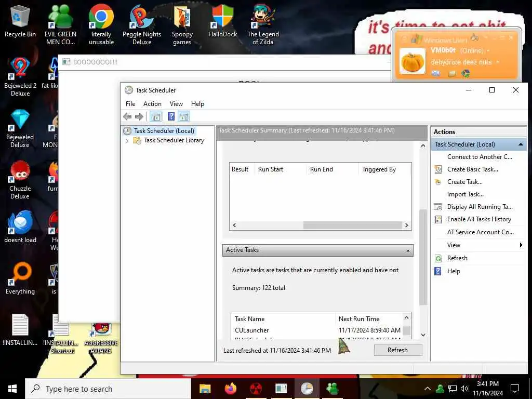The image size is (532, 399).
Task: Click Display All Running Tasks action
Action: (x=480, y=207)
